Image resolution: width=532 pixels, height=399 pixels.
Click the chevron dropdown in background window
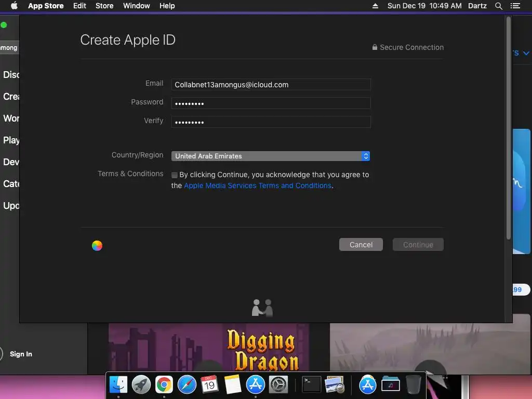pos(526,53)
